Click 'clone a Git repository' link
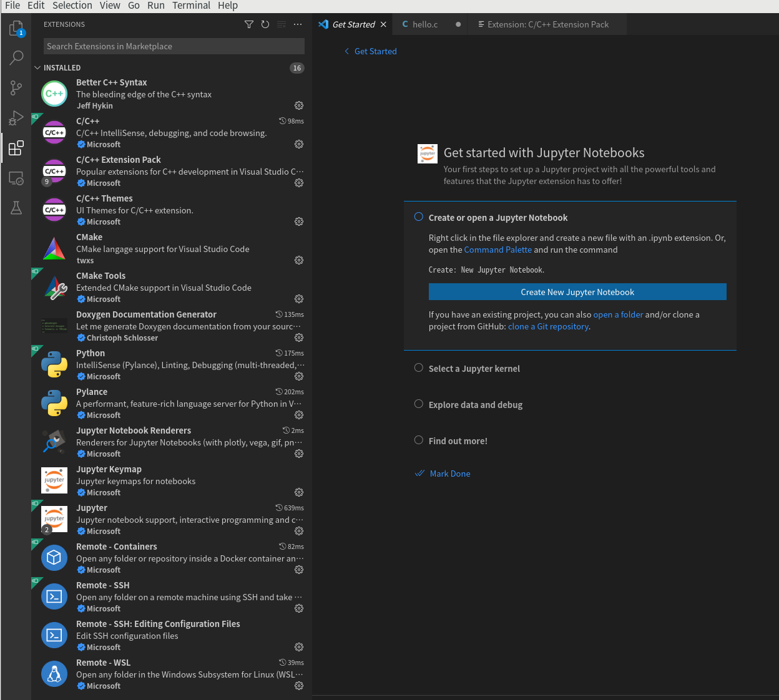Image resolution: width=779 pixels, height=700 pixels. coord(548,326)
